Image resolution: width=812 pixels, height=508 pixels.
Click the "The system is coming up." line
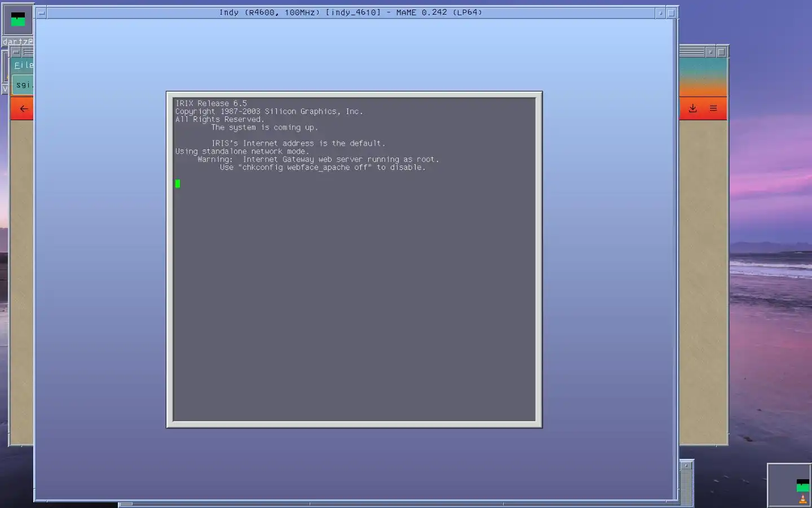pos(264,128)
